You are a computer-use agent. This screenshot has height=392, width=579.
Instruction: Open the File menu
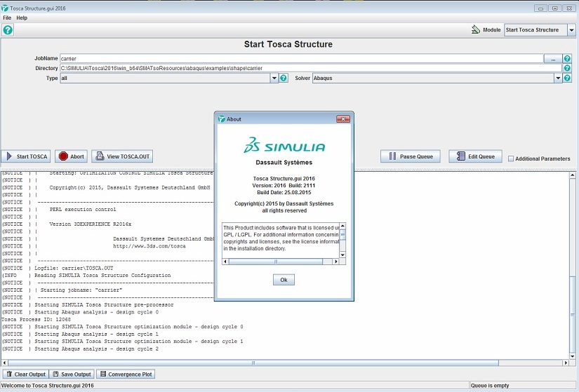[x=7, y=18]
